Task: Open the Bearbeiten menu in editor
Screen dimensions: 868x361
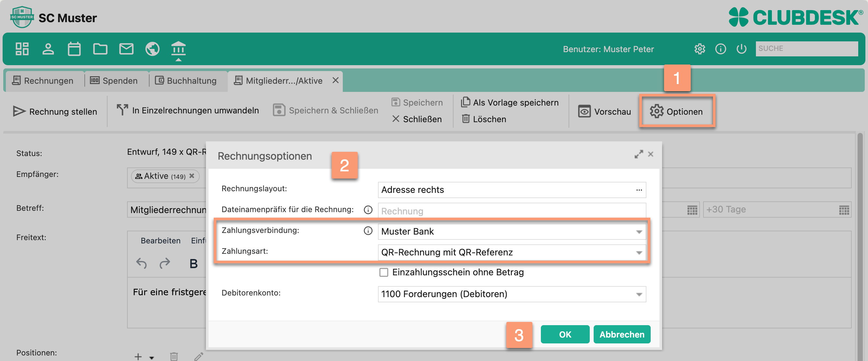Action: click(x=160, y=240)
